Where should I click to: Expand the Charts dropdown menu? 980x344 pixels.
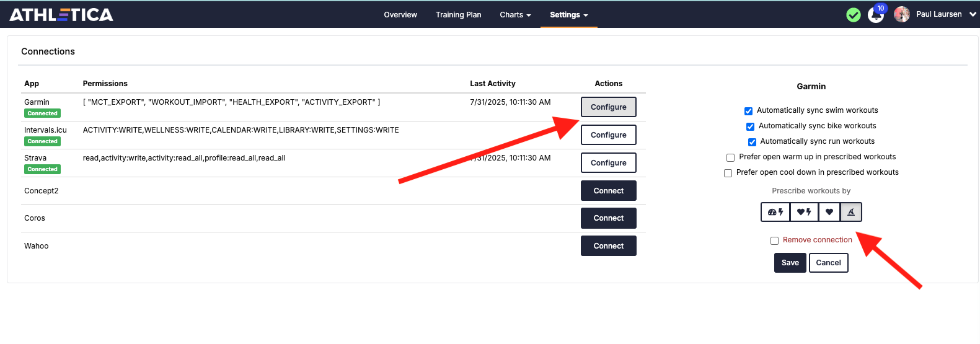click(515, 15)
